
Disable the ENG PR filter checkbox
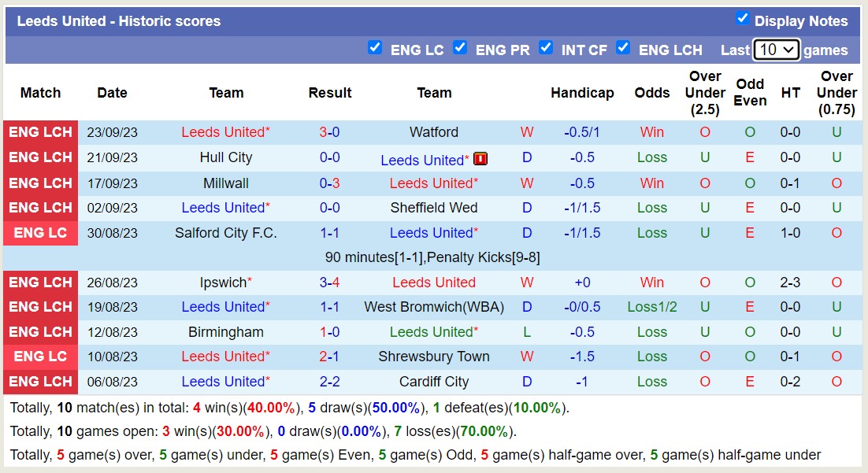pyautogui.click(x=460, y=47)
